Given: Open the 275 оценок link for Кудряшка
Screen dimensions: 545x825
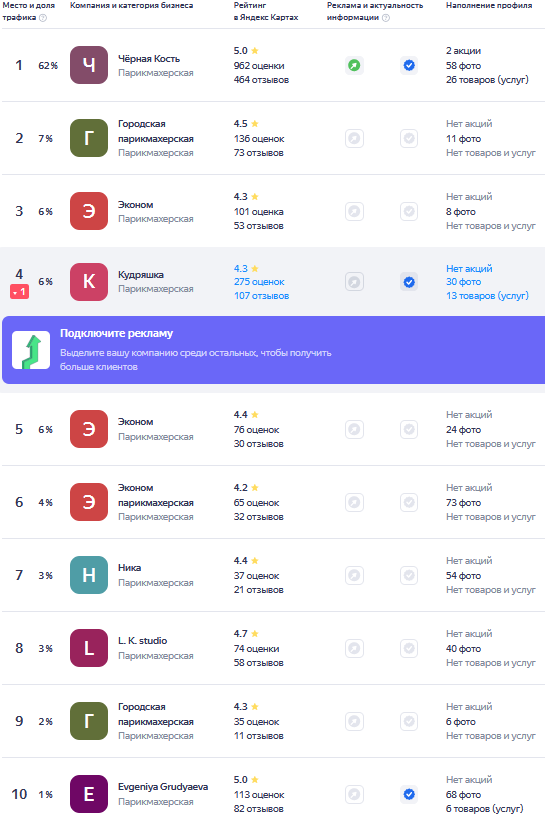Looking at the screenshot, I should (259, 282).
